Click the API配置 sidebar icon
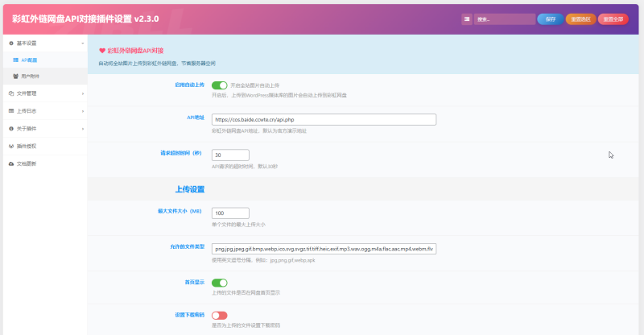 pyautogui.click(x=16, y=60)
